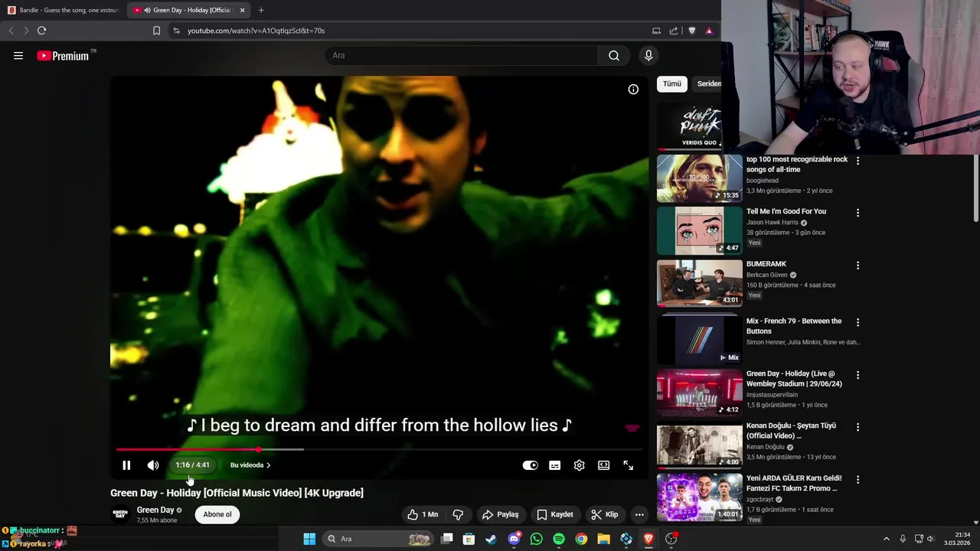The width and height of the screenshot is (980, 551).
Task: Enter fullscreen mode in player
Action: pyautogui.click(x=628, y=465)
